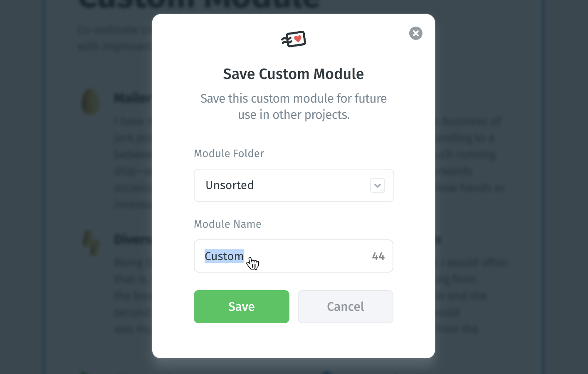Screen dimensions: 588x374
Task: Click the 44 remaining characters counter
Action: [378, 256]
